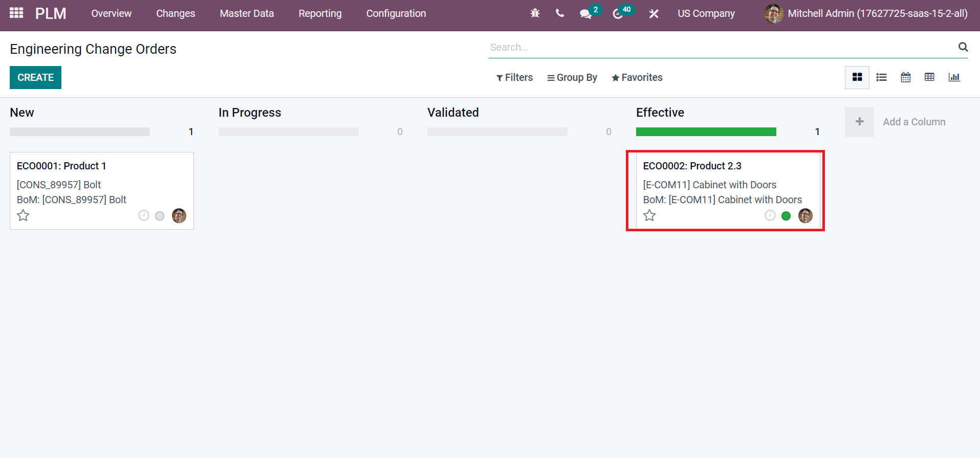Click assignee avatar on ECO0002 card
The image size is (980, 458).
[x=805, y=215]
